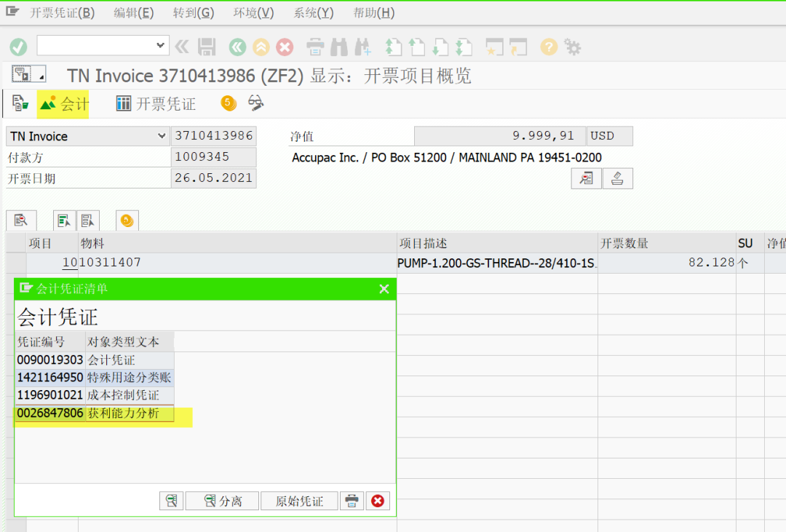This screenshot has width=786, height=532.
Task: Click the red Cancel button in the dialog
Action: 378,501
